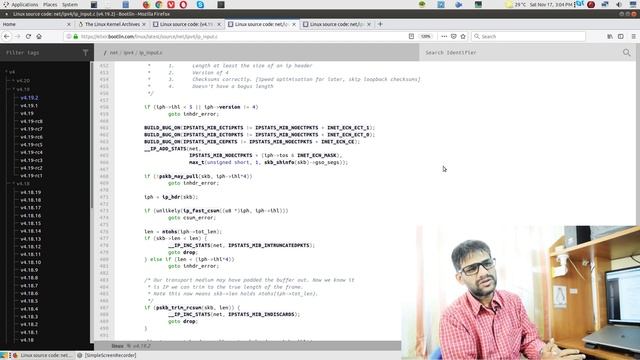Screen dimensions: 640x360
Task: Select version v4.18.1 in the tree
Action: (x=29, y=332)
